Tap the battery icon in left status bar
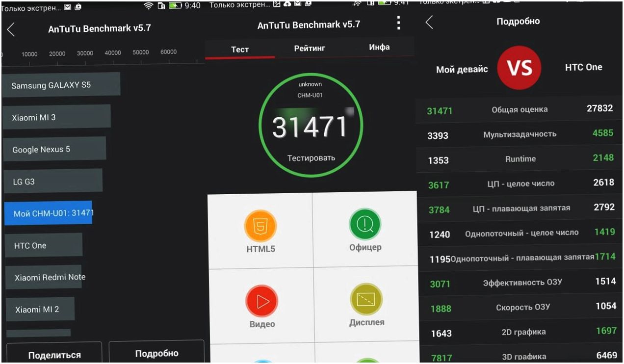 175,6
